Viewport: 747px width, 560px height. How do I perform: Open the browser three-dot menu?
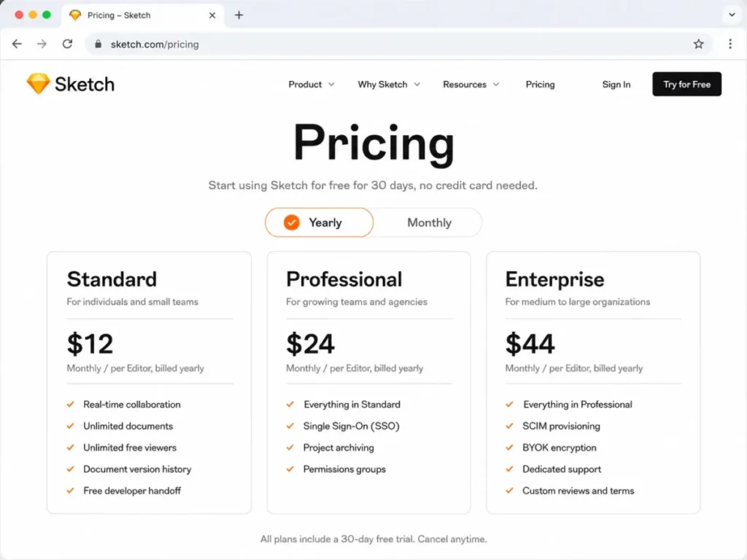[x=729, y=44]
